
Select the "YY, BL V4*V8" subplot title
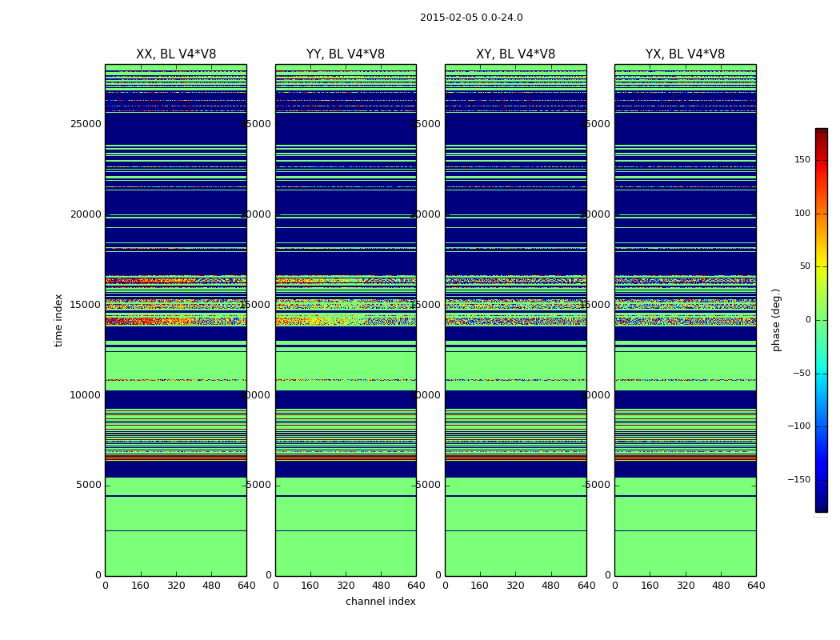(x=346, y=54)
